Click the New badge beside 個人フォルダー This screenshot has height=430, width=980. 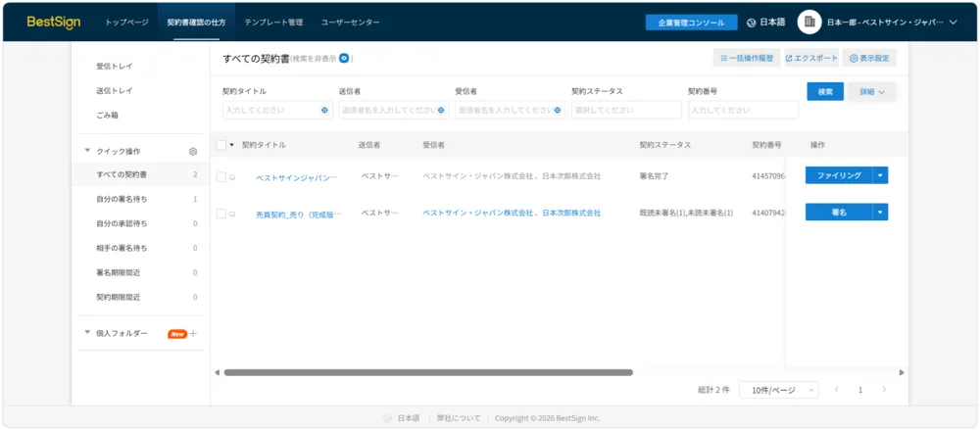177,334
